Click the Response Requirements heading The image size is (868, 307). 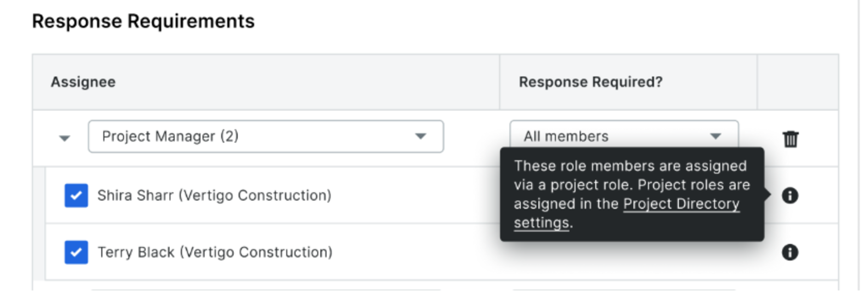click(143, 21)
